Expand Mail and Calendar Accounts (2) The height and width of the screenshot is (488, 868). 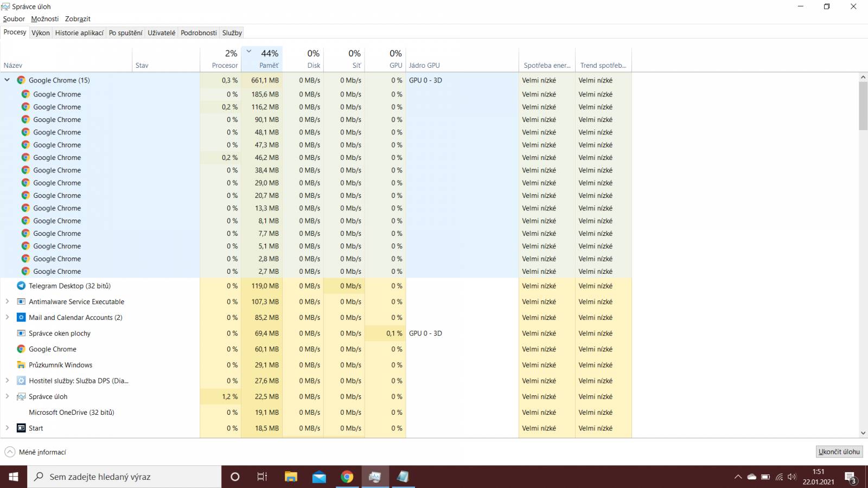(x=7, y=317)
